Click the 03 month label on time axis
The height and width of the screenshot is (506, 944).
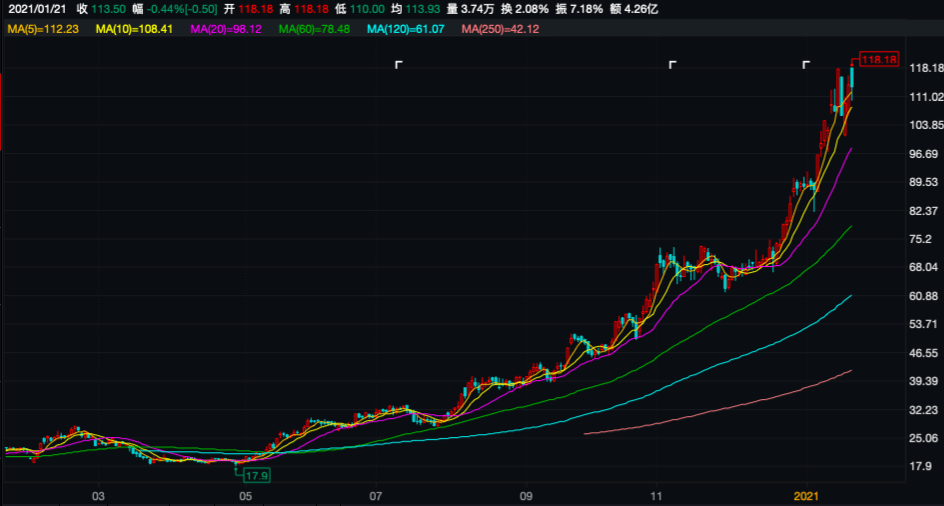tap(98, 496)
